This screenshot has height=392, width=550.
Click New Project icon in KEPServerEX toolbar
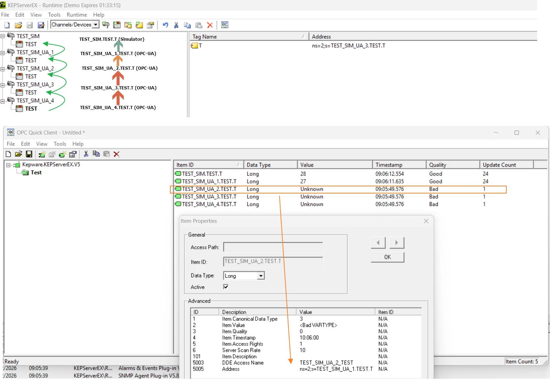(7, 25)
